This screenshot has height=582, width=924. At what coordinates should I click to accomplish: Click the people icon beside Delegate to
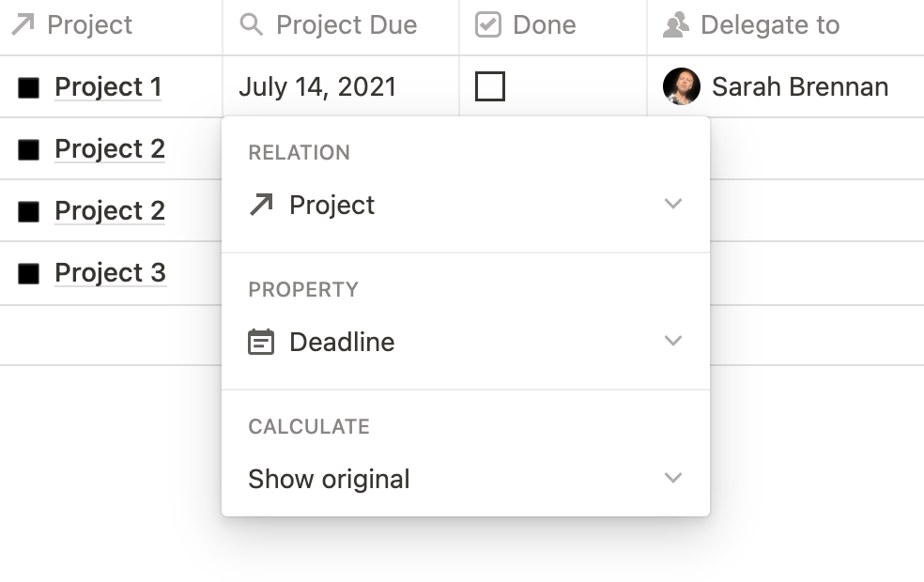(x=675, y=24)
